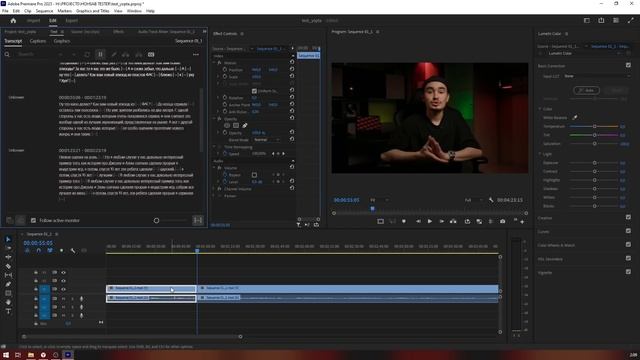Toggle the Creative section checkbox
640x360 pixels.
tap(628, 217)
